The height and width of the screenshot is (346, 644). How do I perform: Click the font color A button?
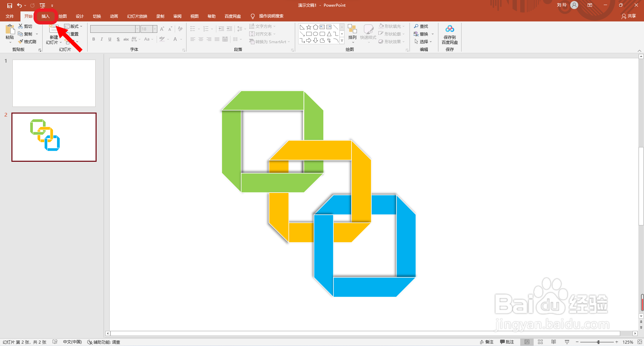[175, 39]
